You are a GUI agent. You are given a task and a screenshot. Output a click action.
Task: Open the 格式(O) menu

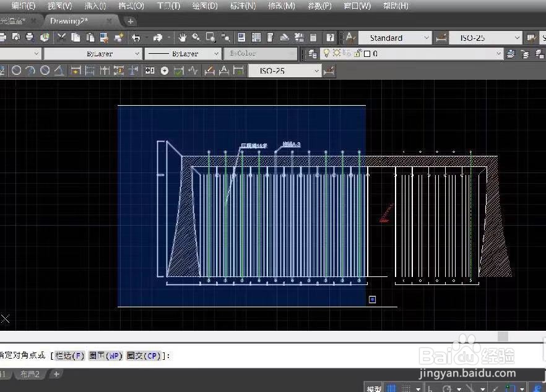pos(131,6)
